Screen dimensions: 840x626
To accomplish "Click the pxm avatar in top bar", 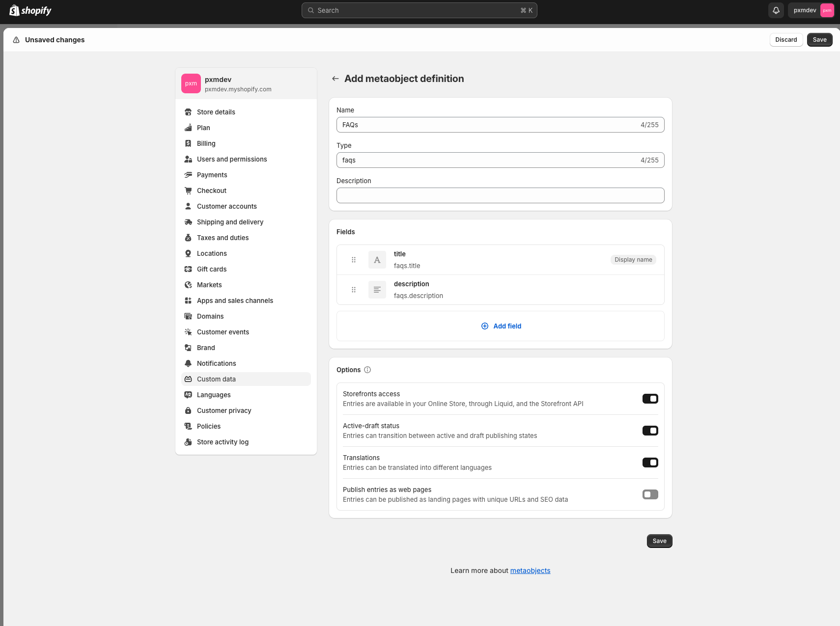I will pyautogui.click(x=827, y=10).
